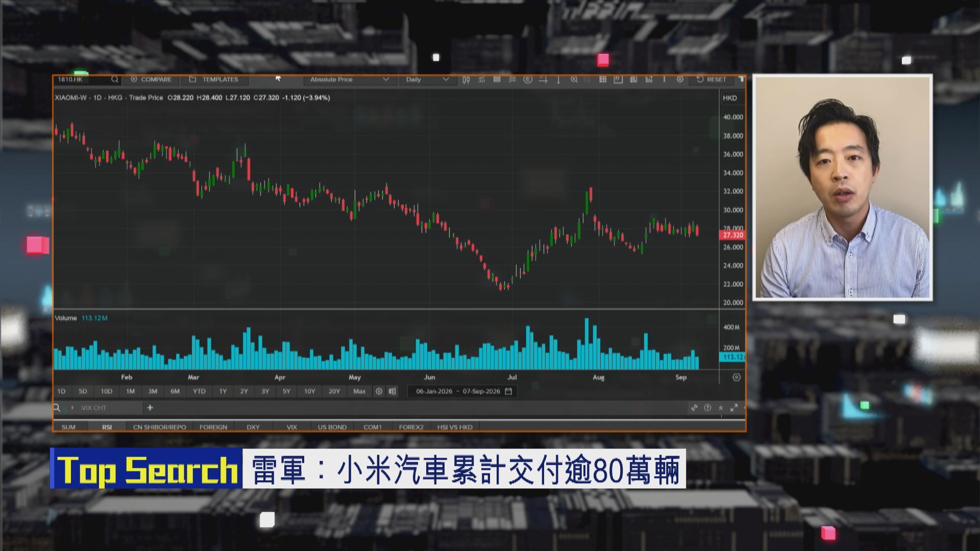Switch to the COM1 tab

click(373, 427)
